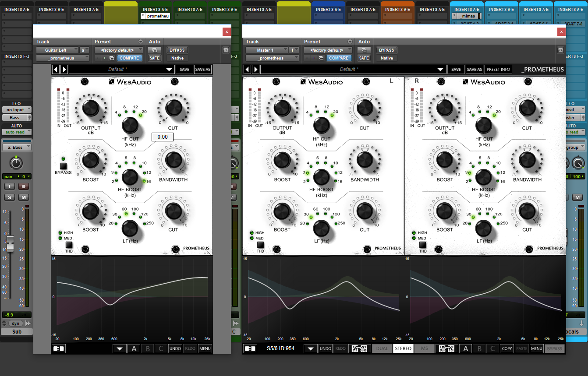Go to previous preset in Guitar Left plugin
The height and width of the screenshot is (376, 588).
click(56, 69)
